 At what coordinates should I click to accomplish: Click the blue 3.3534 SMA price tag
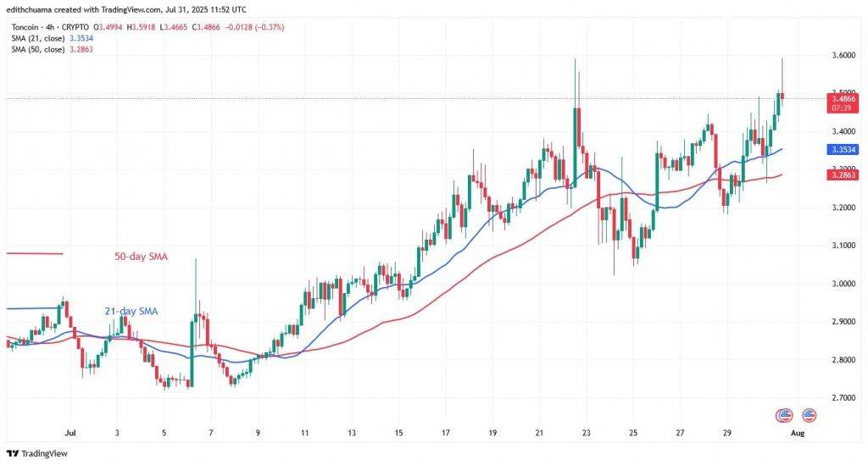click(842, 149)
